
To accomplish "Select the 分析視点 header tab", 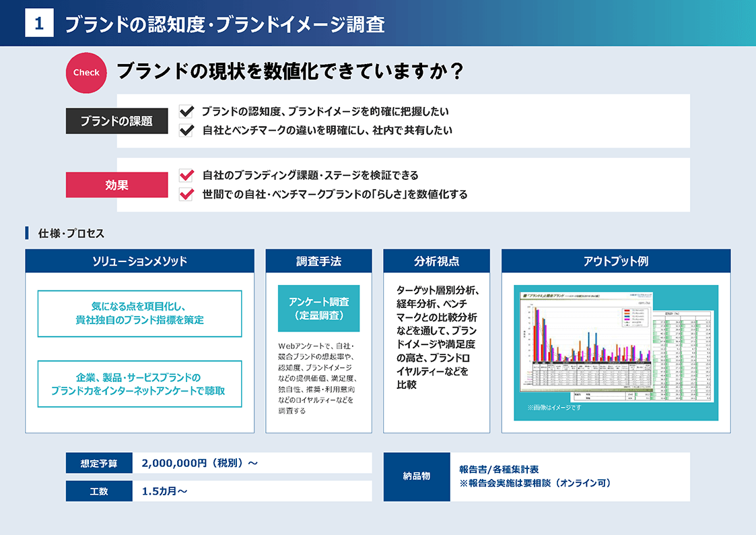I will coord(436,261).
